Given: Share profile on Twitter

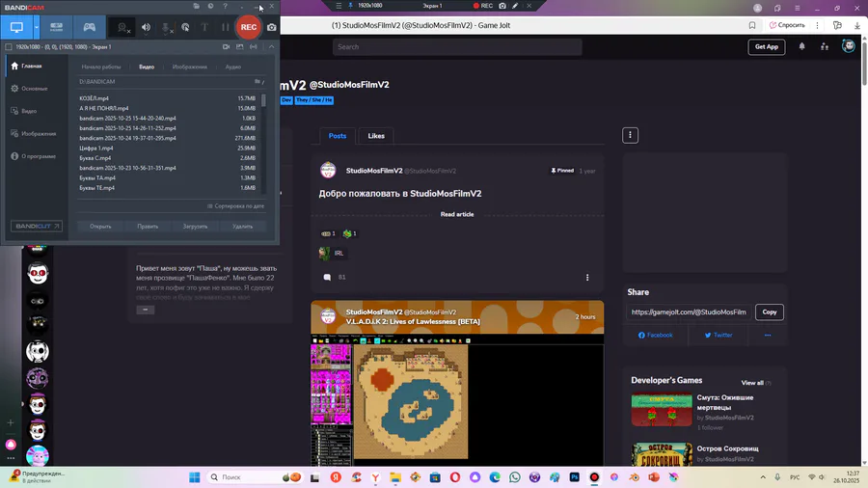Looking at the screenshot, I should pos(719,336).
